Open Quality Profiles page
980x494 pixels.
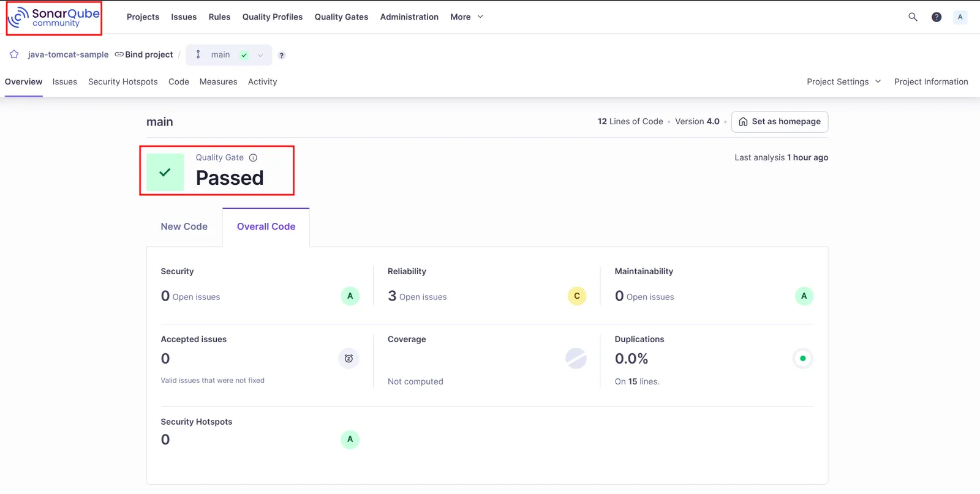pyautogui.click(x=273, y=17)
